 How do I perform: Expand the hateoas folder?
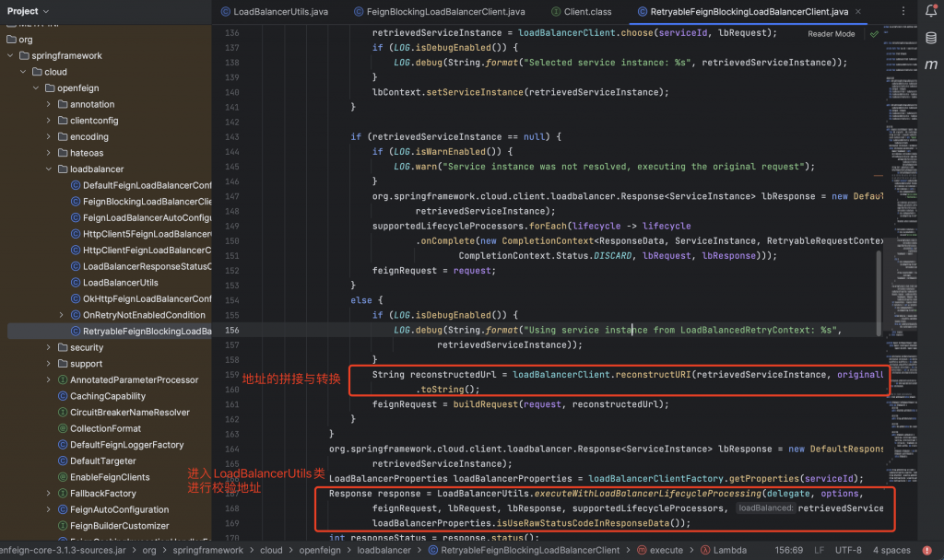click(49, 153)
